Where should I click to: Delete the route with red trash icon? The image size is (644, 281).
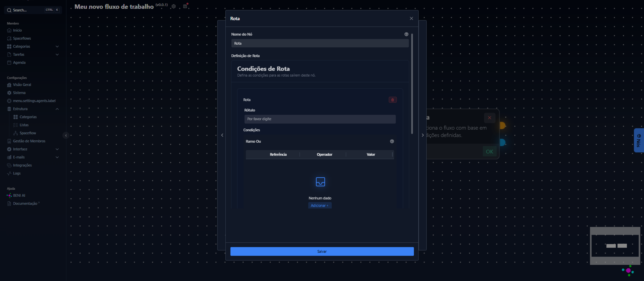[x=392, y=100]
